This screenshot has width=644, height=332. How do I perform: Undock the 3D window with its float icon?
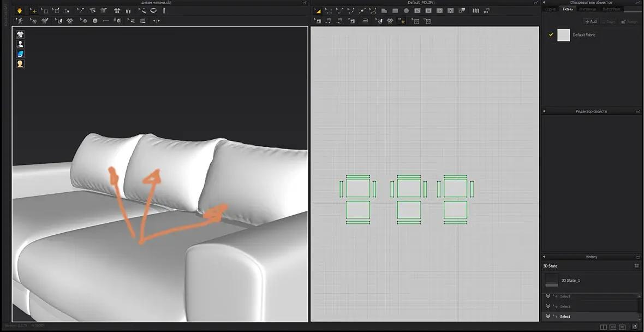(305, 3)
